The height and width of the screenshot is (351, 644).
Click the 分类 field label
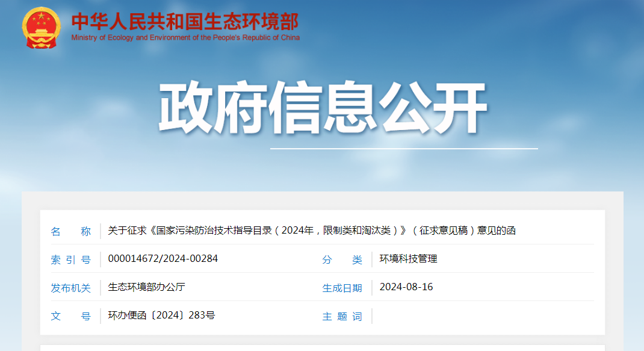tap(342, 259)
